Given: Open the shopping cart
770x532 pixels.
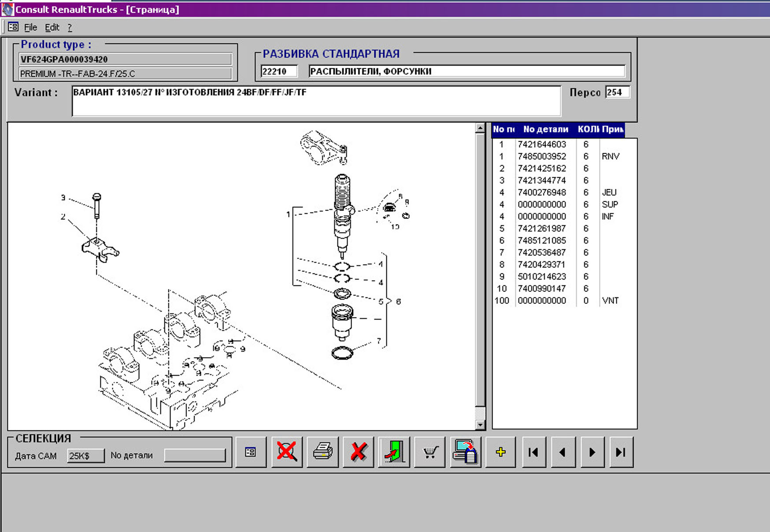Looking at the screenshot, I should click(429, 452).
